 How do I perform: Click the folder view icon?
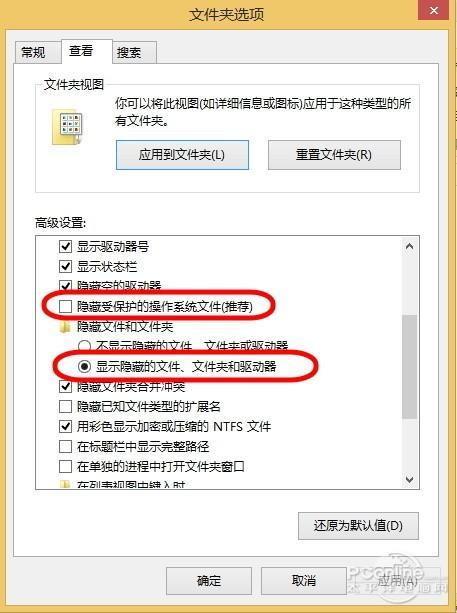coord(67,127)
